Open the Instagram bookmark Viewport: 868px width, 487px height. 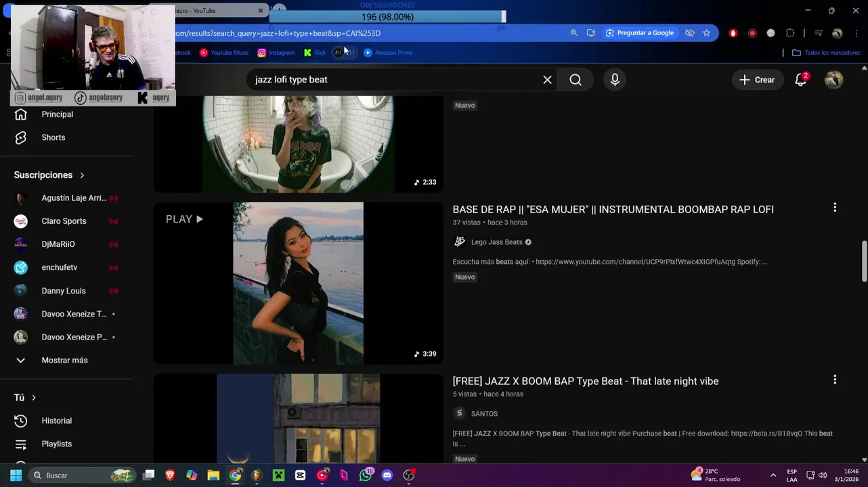point(276,53)
